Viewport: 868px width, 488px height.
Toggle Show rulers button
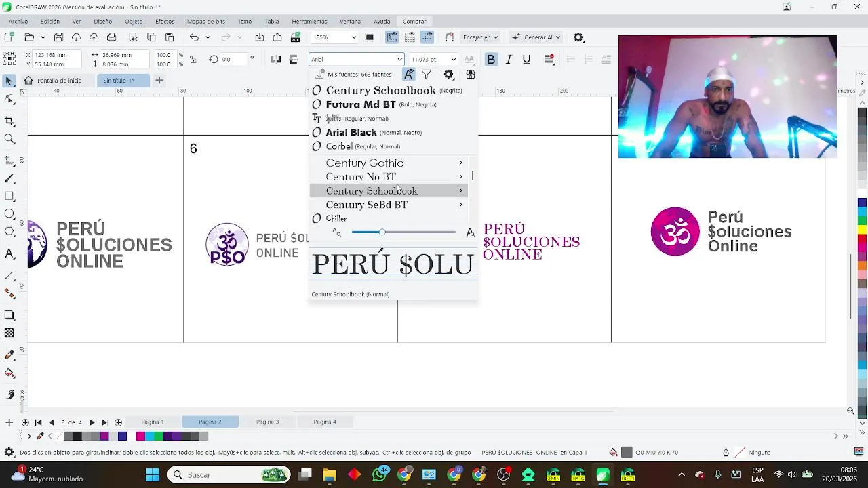pos(392,37)
